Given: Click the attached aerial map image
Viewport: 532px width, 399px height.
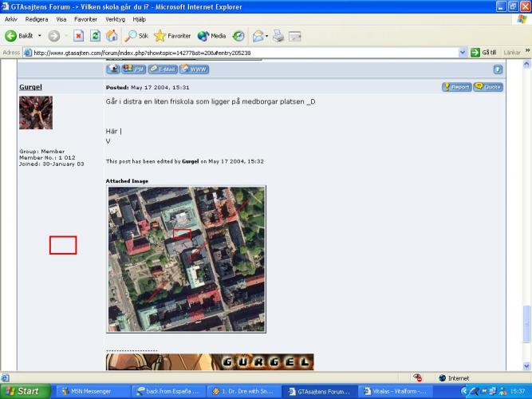Looking at the screenshot, I should tap(186, 259).
